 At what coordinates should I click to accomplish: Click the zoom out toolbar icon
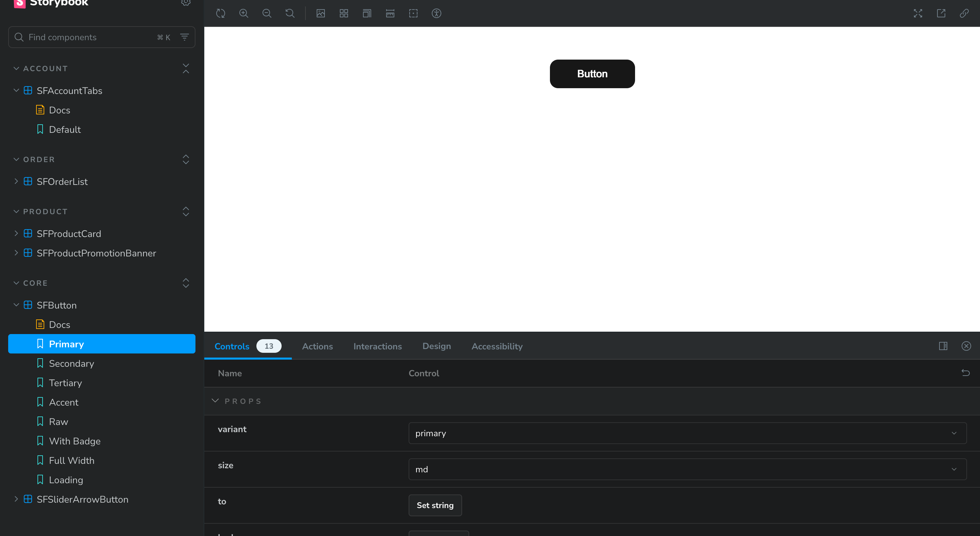coord(267,13)
